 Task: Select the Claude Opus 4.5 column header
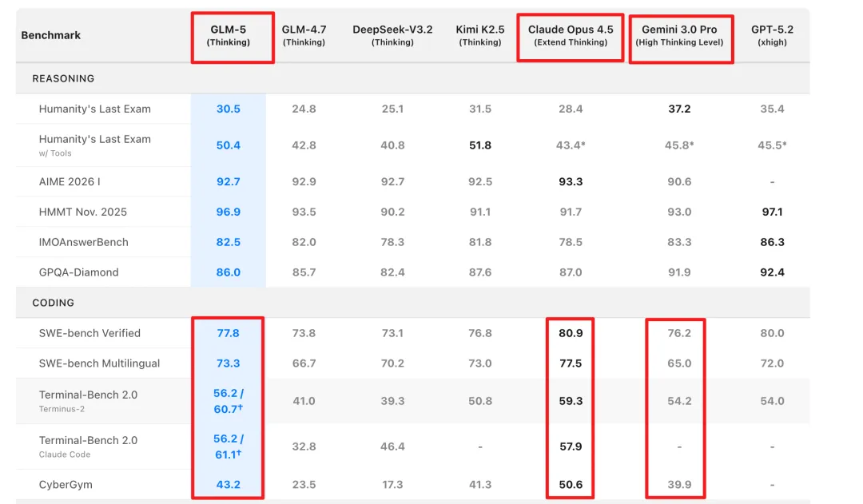coord(571,35)
